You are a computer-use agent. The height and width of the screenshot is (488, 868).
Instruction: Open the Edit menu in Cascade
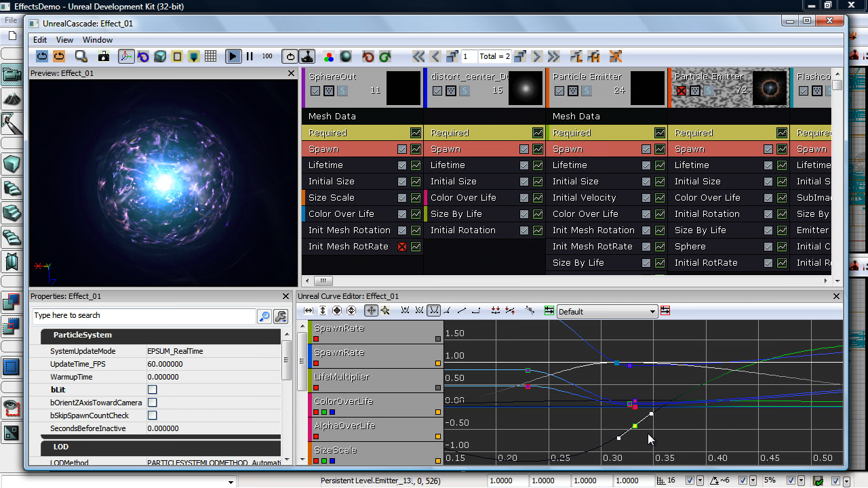pyautogui.click(x=39, y=39)
